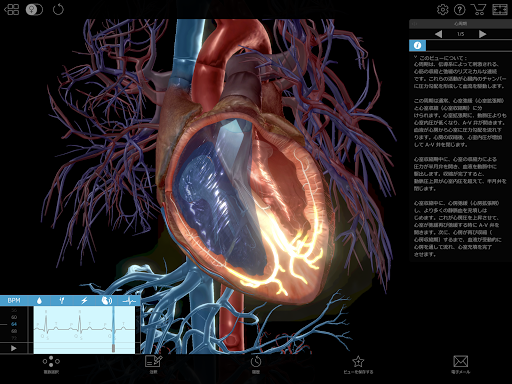Viewport: 512px width, 384px height.
Task: Open the settings gear icon
Action: click(x=443, y=9)
